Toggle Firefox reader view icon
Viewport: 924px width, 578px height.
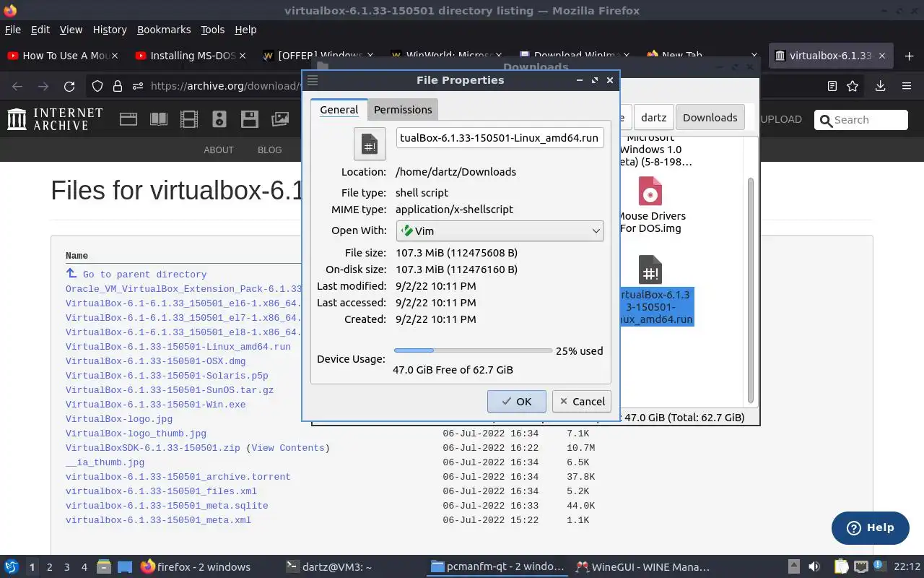(832, 86)
